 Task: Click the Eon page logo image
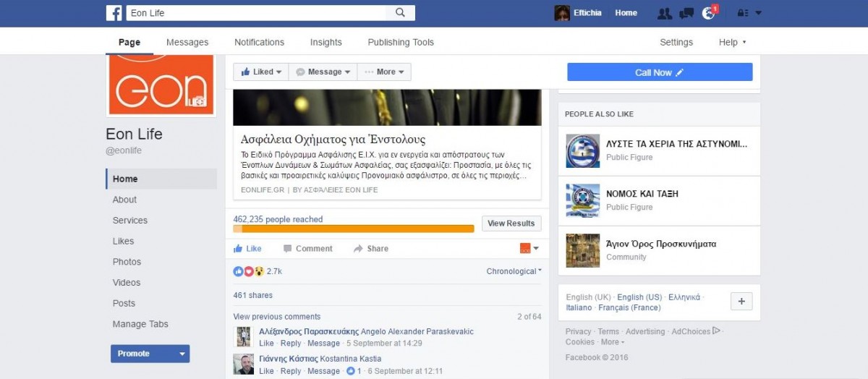tap(161, 84)
